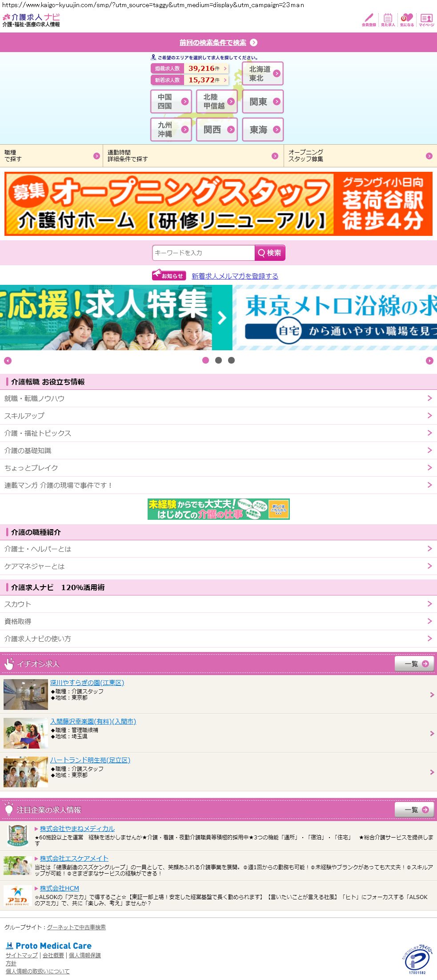Open the 見た求人 viewed jobs icon
437x980 pixels.
388,20
